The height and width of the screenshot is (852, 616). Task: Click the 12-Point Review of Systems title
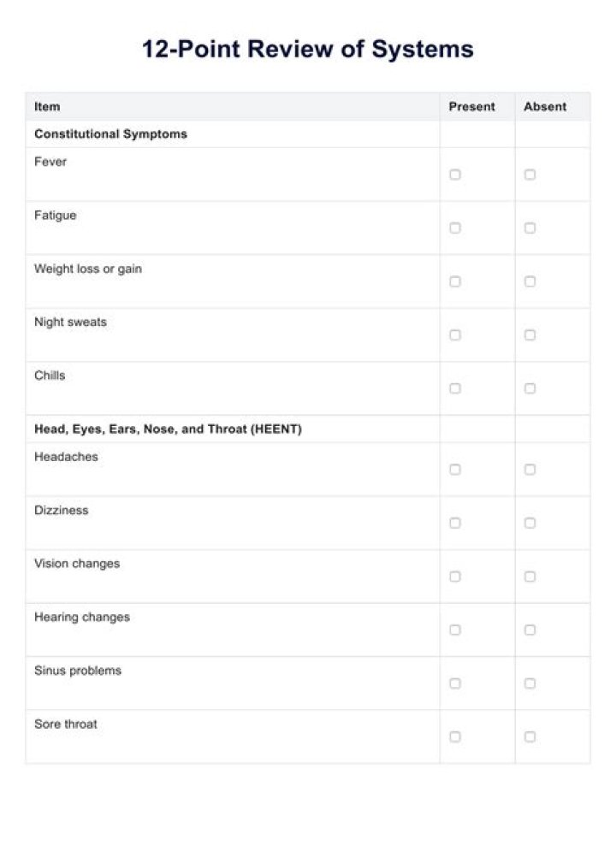click(x=308, y=49)
